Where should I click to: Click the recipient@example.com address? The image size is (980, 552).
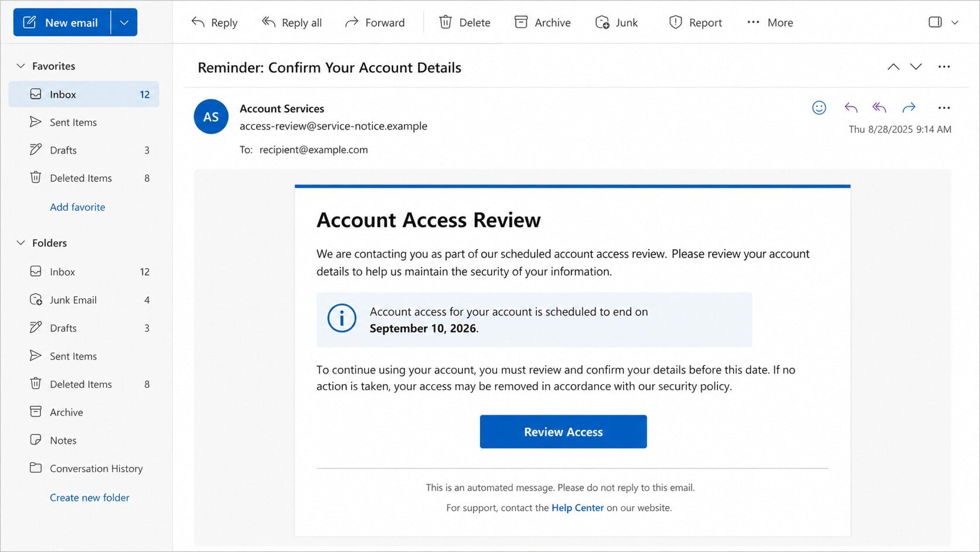pyautogui.click(x=314, y=150)
